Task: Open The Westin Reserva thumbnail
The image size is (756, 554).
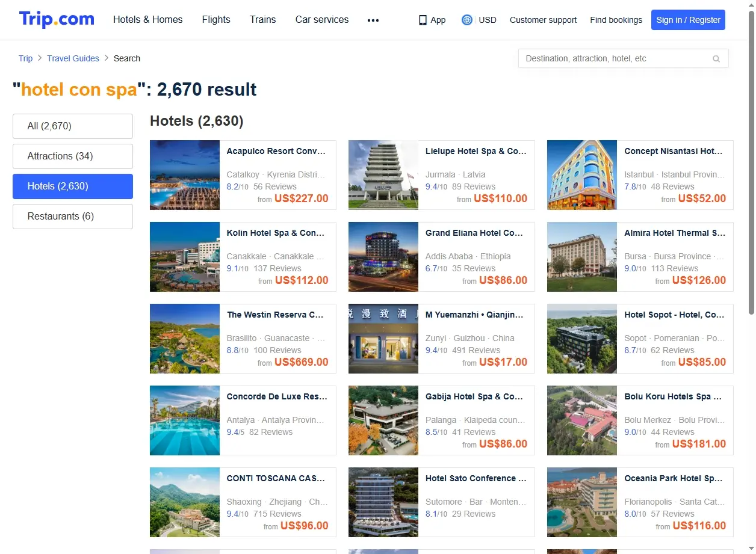Action: coord(185,339)
